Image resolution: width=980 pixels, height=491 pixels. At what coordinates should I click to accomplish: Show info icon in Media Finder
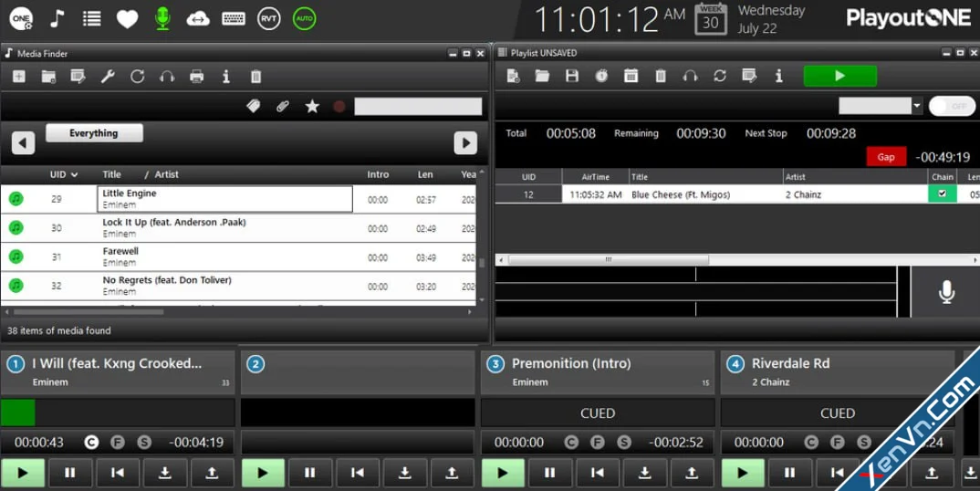point(226,77)
